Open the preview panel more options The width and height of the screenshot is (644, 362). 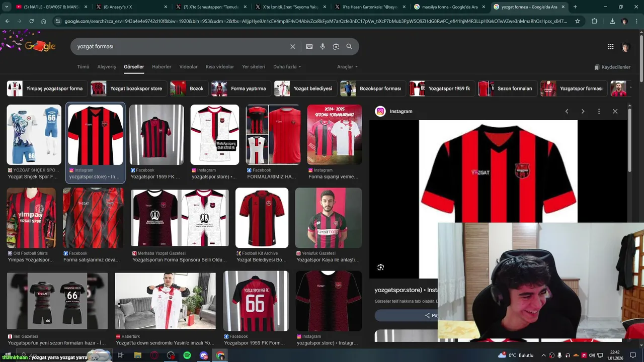(x=599, y=111)
